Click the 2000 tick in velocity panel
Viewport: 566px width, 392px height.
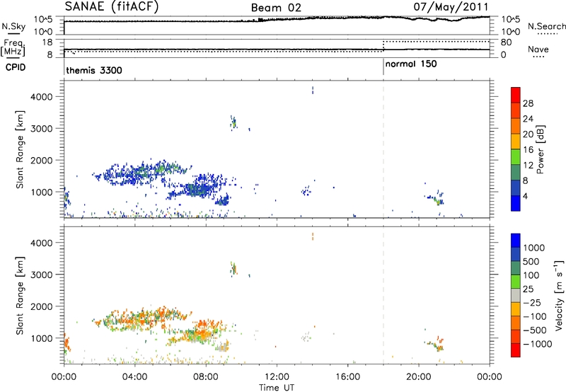(x=42, y=306)
